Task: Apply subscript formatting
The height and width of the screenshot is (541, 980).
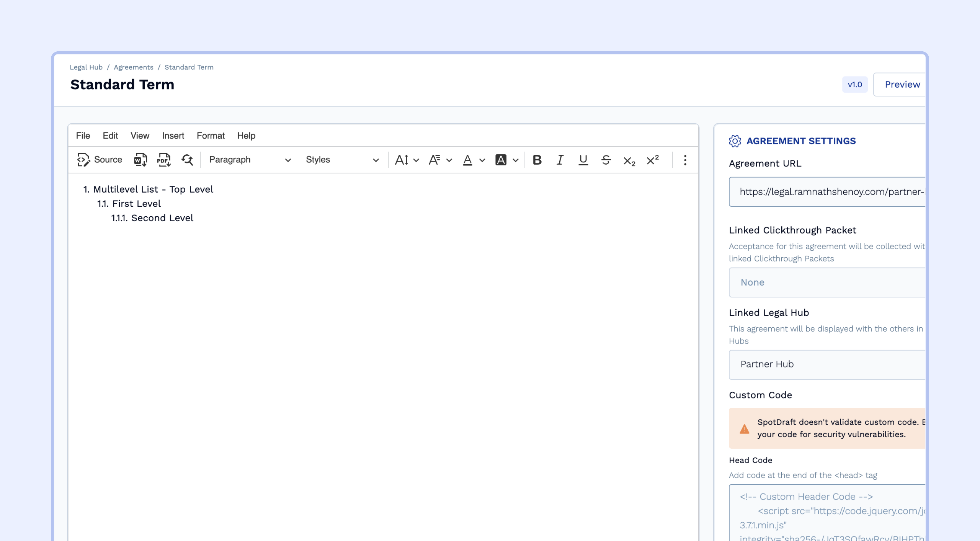Action: [x=629, y=160]
